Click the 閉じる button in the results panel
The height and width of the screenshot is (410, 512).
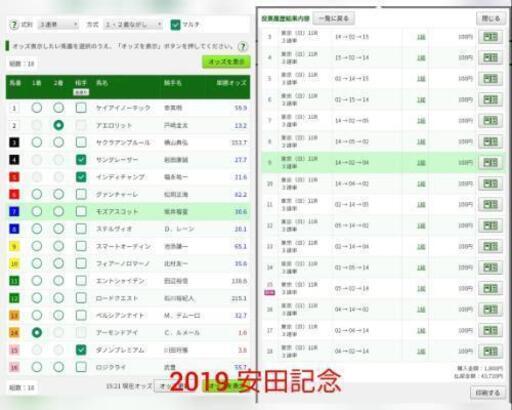point(491,18)
